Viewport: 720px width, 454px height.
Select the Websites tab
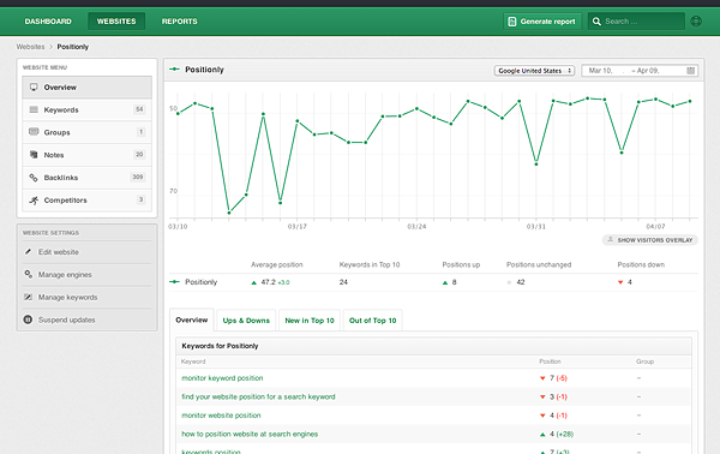pyautogui.click(x=116, y=21)
